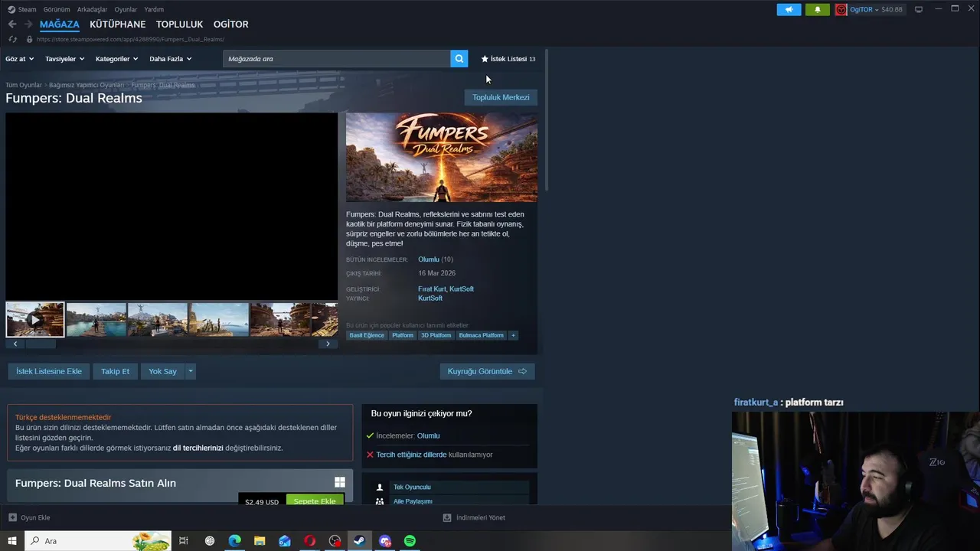Open the notifications bell icon
980x551 pixels.
click(x=817, y=10)
